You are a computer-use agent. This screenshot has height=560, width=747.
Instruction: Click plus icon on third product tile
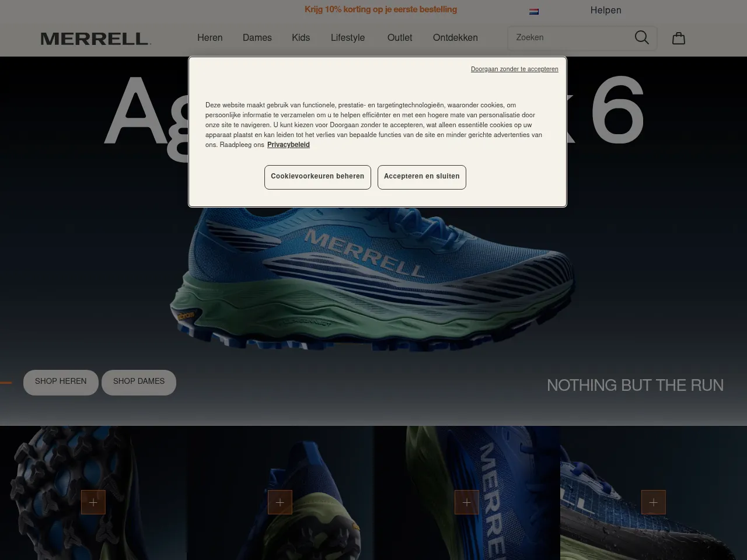click(x=467, y=502)
